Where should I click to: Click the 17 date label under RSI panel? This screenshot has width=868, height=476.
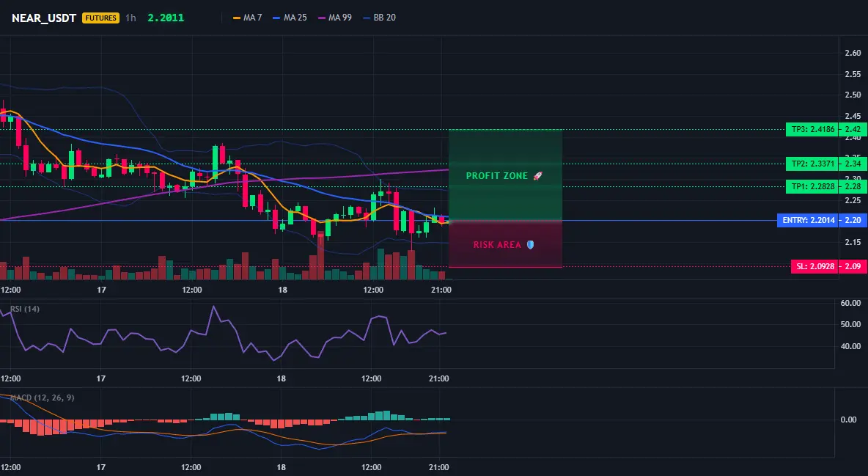tap(100, 378)
